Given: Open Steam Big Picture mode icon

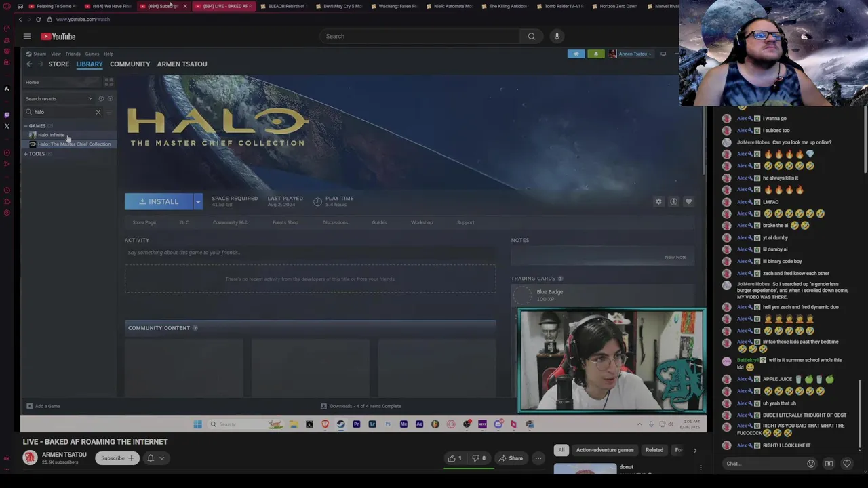Looking at the screenshot, I should click(x=663, y=54).
